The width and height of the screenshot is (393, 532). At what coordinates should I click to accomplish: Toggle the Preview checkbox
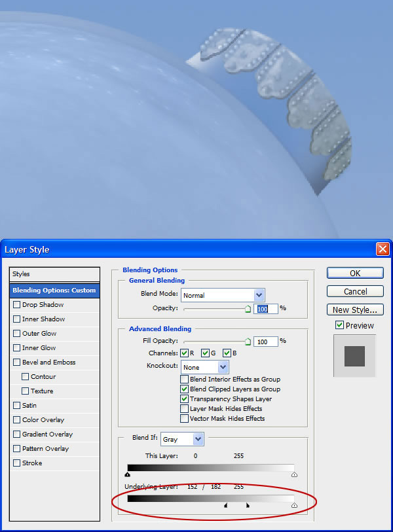click(339, 325)
